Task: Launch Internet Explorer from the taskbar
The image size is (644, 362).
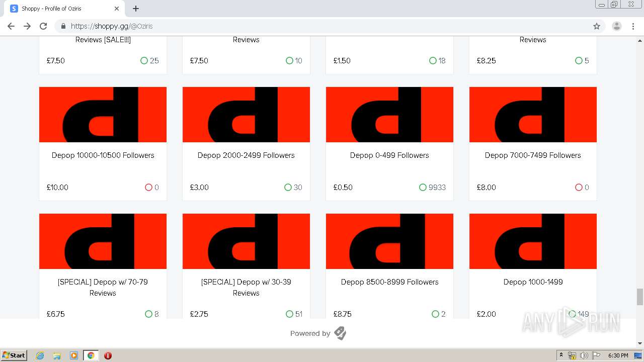Action: 40,355
